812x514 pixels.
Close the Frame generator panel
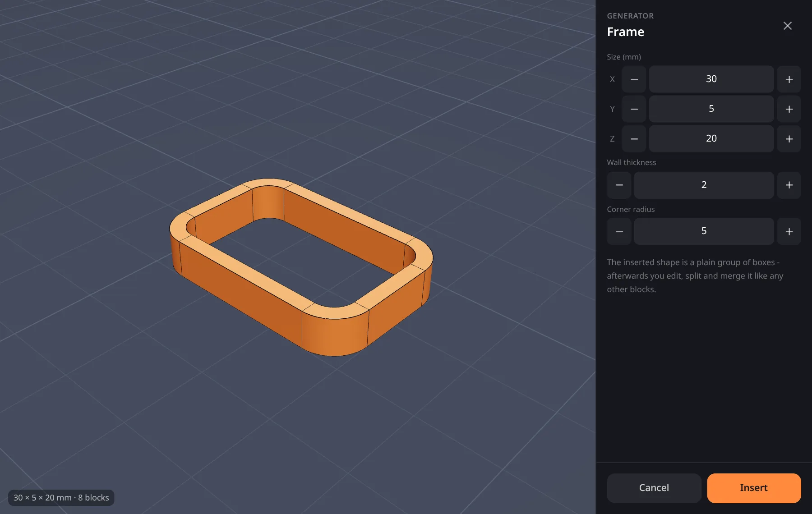(x=787, y=26)
